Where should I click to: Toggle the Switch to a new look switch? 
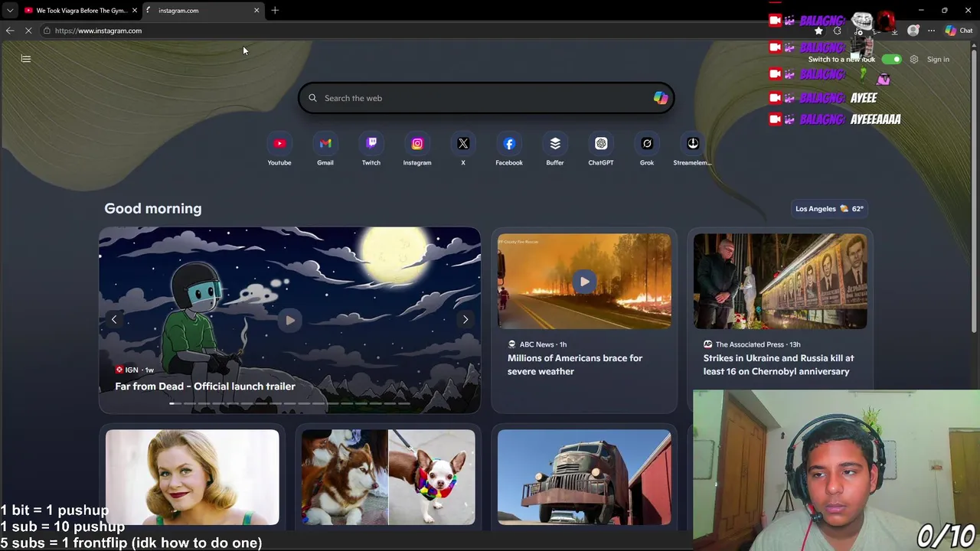[x=891, y=59]
